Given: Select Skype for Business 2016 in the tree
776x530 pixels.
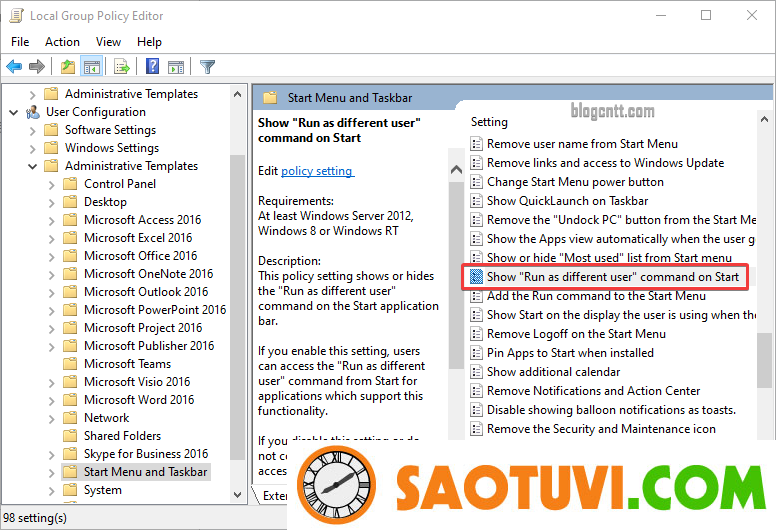Looking at the screenshot, I should pos(146,454).
